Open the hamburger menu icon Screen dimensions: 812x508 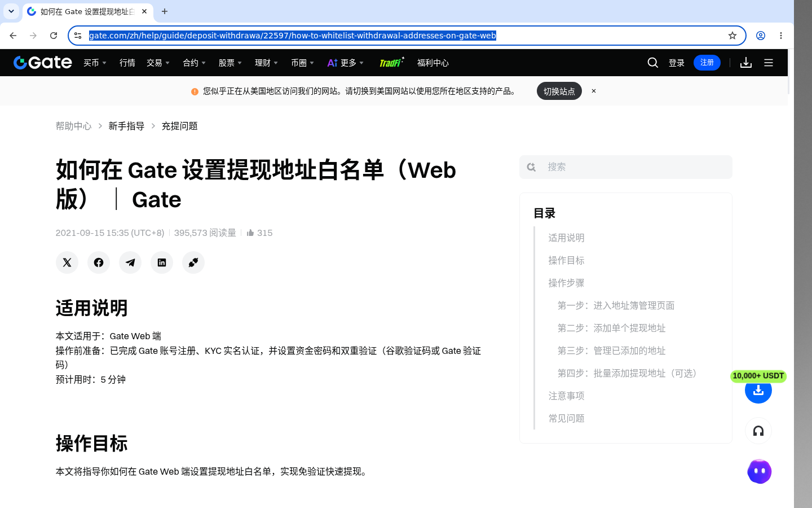tap(769, 63)
